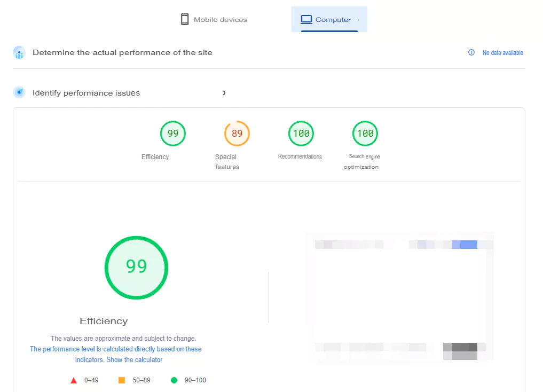Click the 50–89 legend text
Viewport: 543px width, 392px height.
coord(141,380)
